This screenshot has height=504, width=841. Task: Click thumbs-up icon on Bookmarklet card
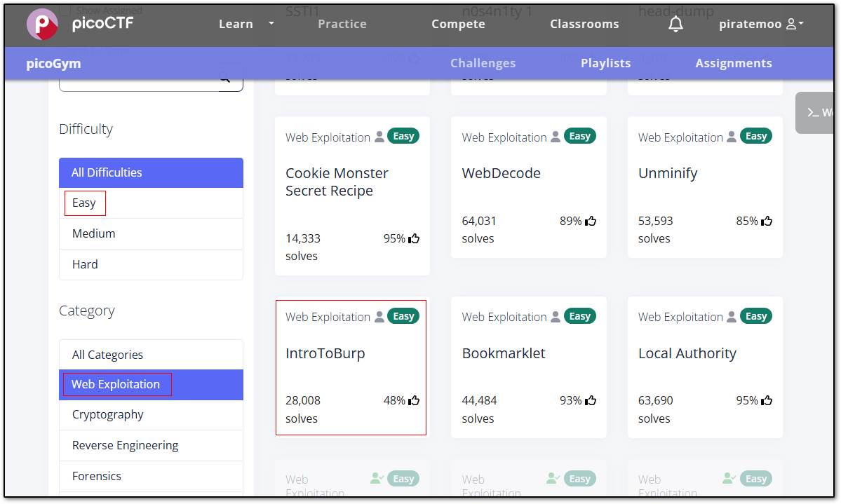click(591, 400)
